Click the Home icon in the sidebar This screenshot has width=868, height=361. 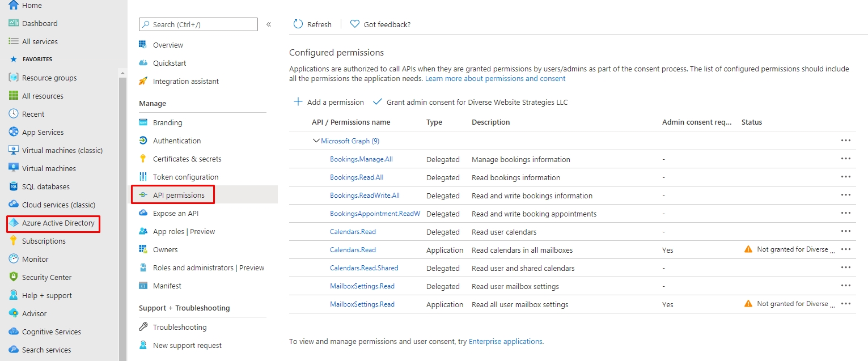(x=14, y=5)
